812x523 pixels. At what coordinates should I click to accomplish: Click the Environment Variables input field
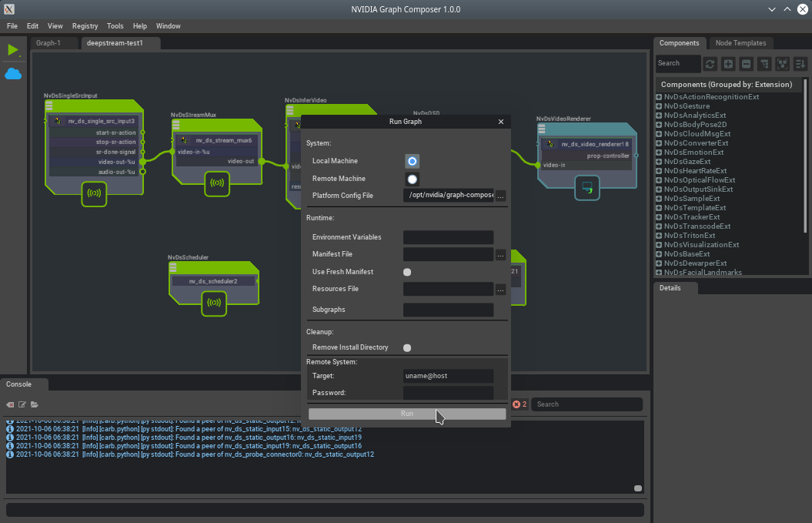coord(448,237)
